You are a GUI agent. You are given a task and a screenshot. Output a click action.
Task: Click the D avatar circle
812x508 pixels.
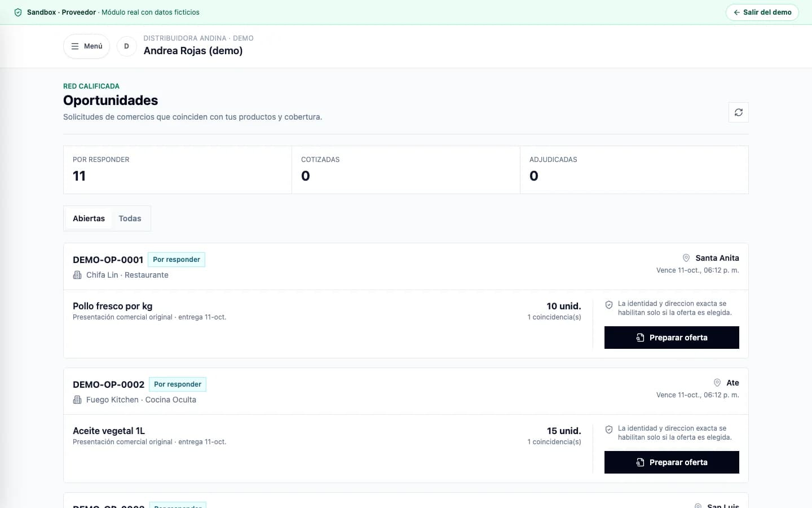point(126,46)
